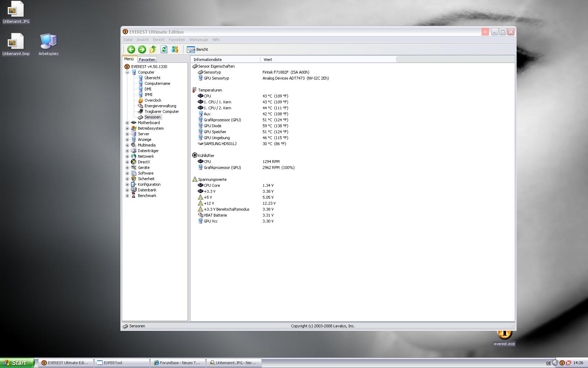Image resolution: width=588 pixels, height=368 pixels.
Task: Select EVEREST v4.50.1330 root item
Action: (149, 67)
